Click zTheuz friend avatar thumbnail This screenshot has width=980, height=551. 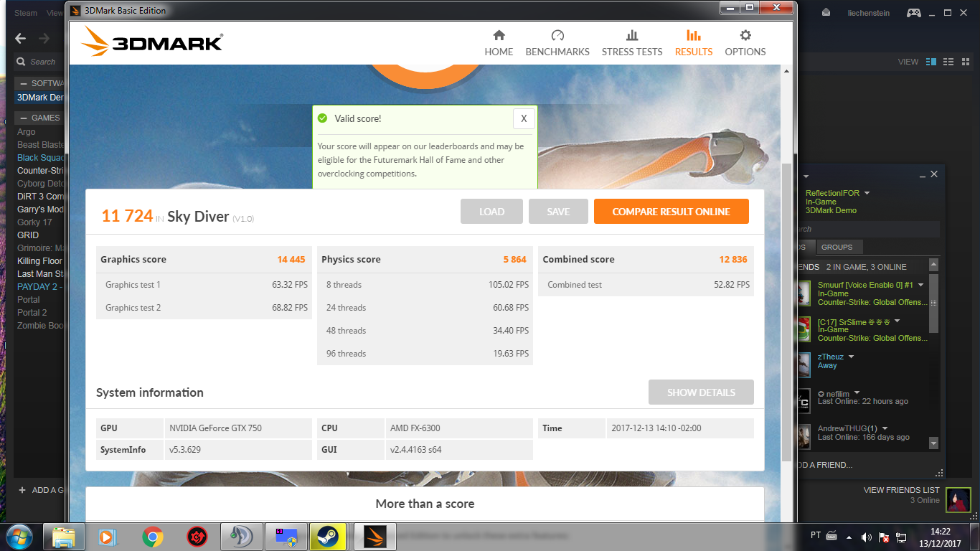(804, 365)
